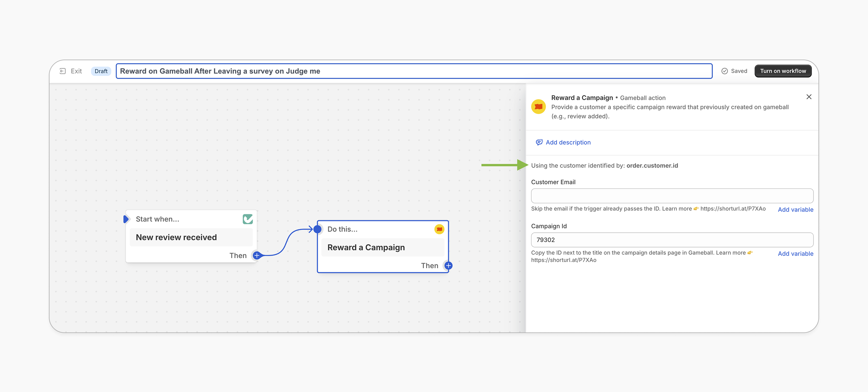Click the Add description pencil icon
The height and width of the screenshot is (392, 868).
point(540,142)
